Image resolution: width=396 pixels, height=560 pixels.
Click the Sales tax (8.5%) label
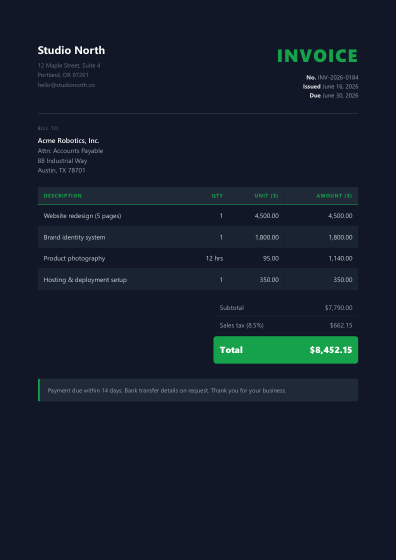click(x=242, y=326)
